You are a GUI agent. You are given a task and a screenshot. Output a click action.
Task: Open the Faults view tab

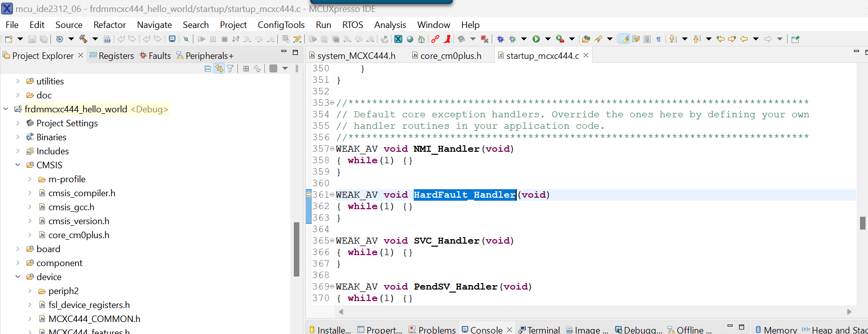tap(155, 56)
